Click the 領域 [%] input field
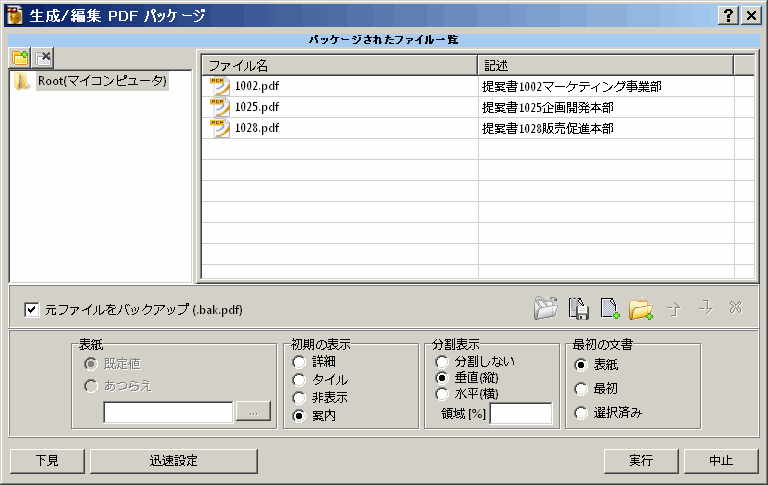Image resolution: width=768 pixels, height=485 pixels. (x=521, y=414)
